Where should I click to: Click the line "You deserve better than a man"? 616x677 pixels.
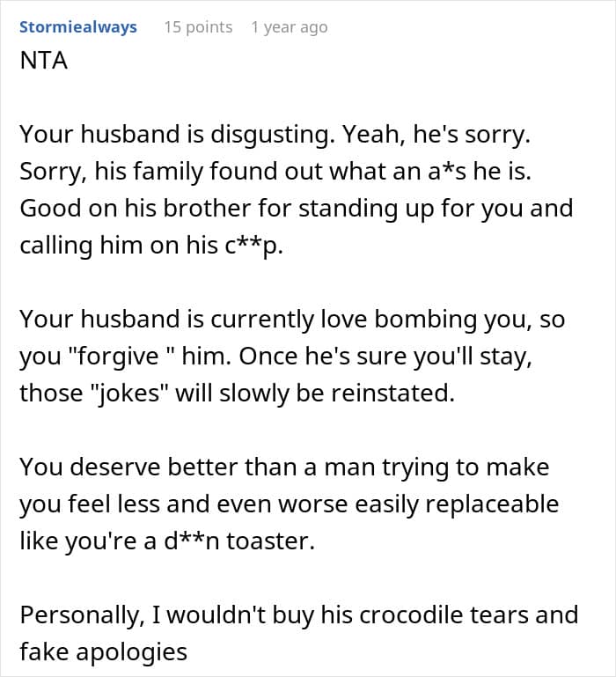283,467
